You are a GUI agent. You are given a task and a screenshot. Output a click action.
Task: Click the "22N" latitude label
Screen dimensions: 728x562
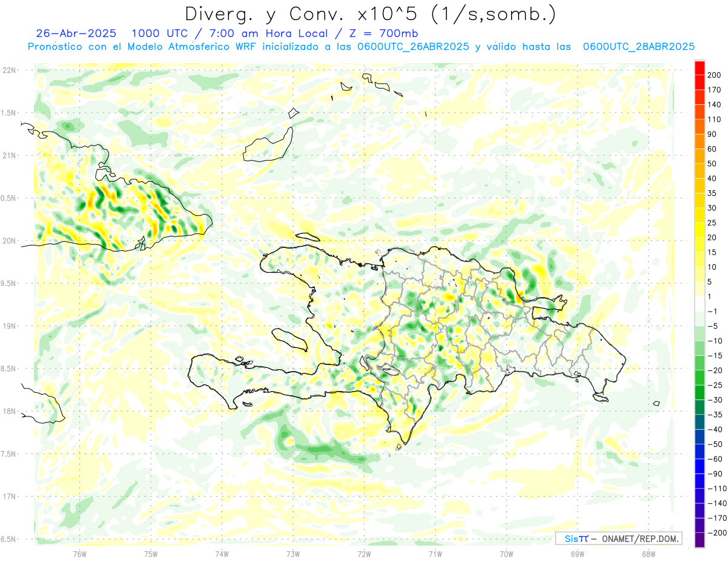click(x=8, y=70)
